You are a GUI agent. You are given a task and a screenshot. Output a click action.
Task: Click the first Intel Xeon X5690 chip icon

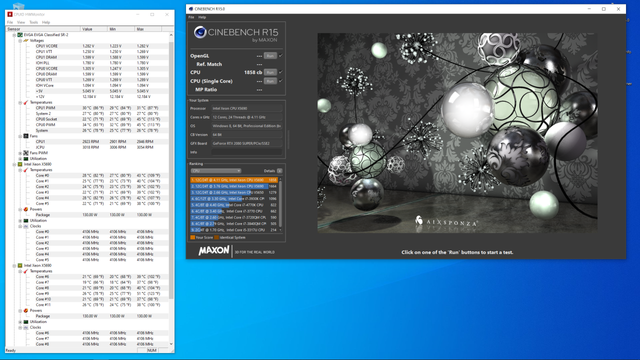pos(20,164)
